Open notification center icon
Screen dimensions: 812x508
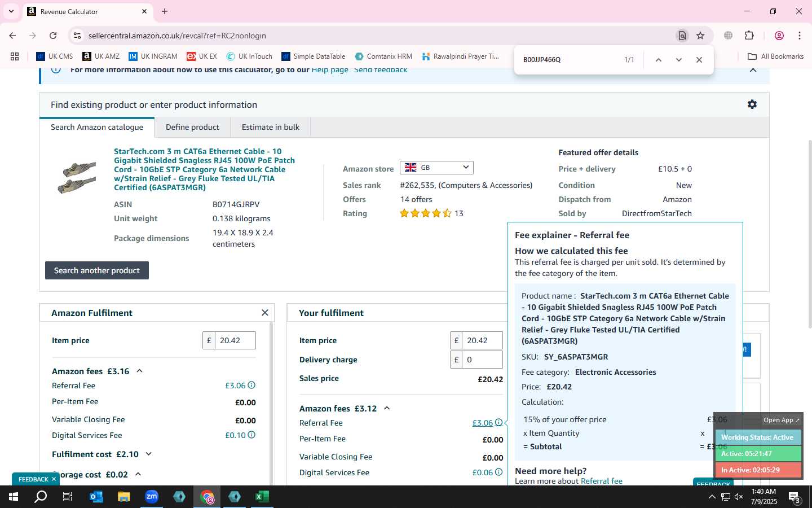(795, 497)
